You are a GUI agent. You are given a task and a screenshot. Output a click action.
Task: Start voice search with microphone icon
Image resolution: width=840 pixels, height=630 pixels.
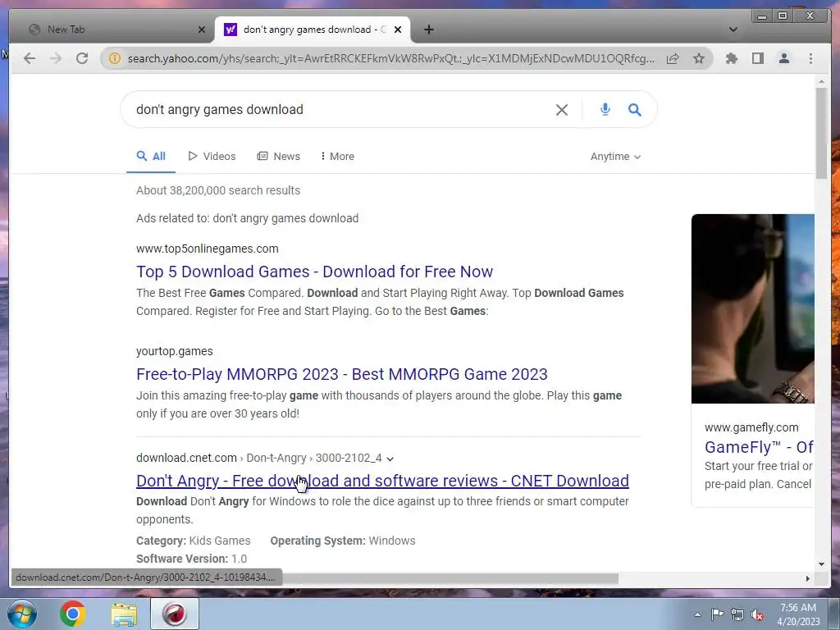pyautogui.click(x=605, y=109)
